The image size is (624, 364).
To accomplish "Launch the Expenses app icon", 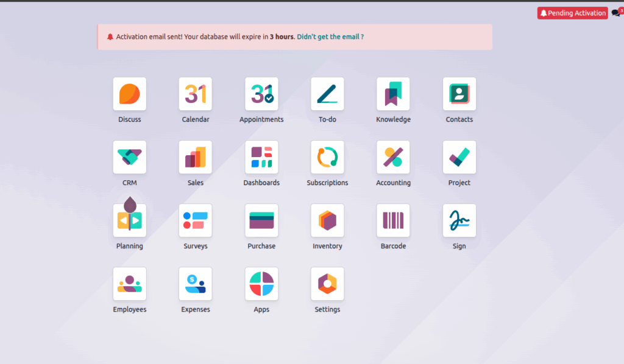I will pyautogui.click(x=196, y=284).
